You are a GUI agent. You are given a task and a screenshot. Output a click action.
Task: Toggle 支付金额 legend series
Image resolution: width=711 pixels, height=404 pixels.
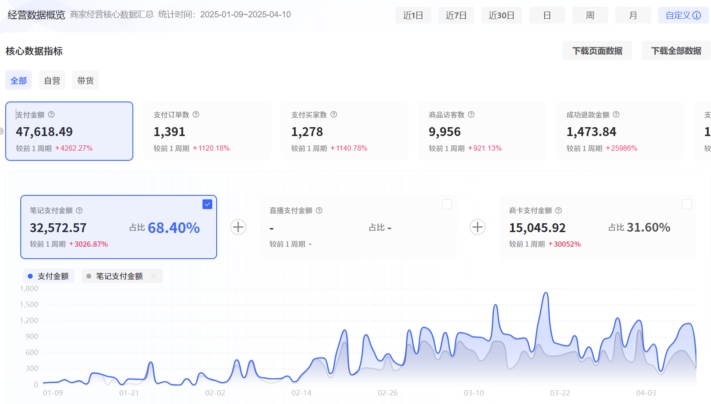pyautogui.click(x=48, y=276)
